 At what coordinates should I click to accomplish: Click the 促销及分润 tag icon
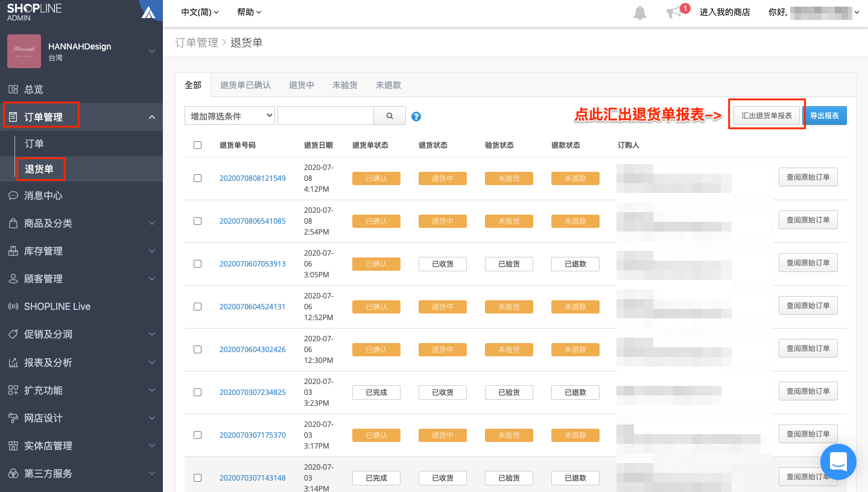pyautogui.click(x=13, y=334)
